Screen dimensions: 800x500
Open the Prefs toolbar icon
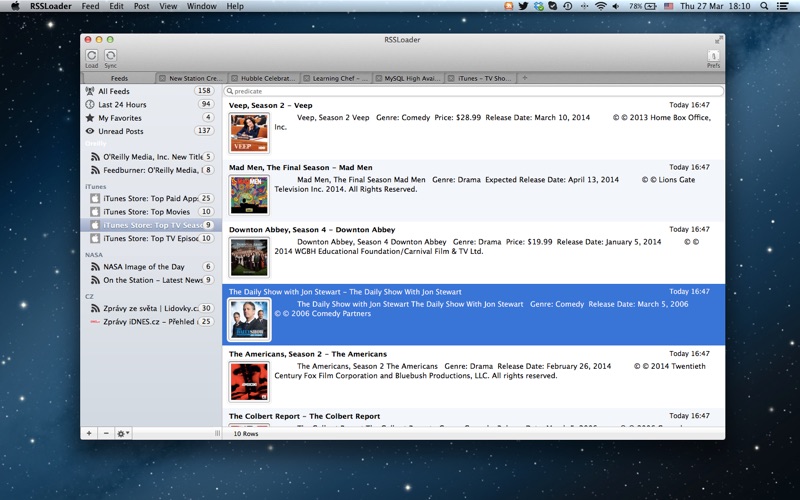(713, 57)
